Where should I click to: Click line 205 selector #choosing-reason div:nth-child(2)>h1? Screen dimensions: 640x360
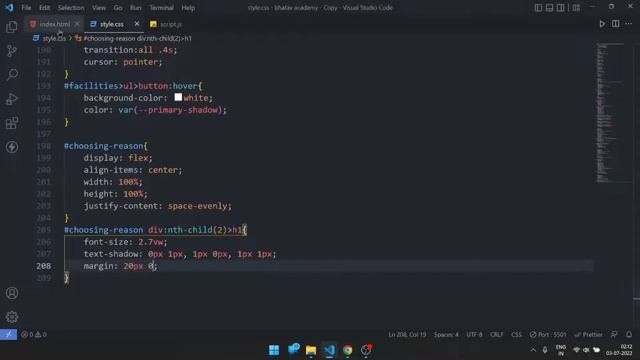(156, 230)
